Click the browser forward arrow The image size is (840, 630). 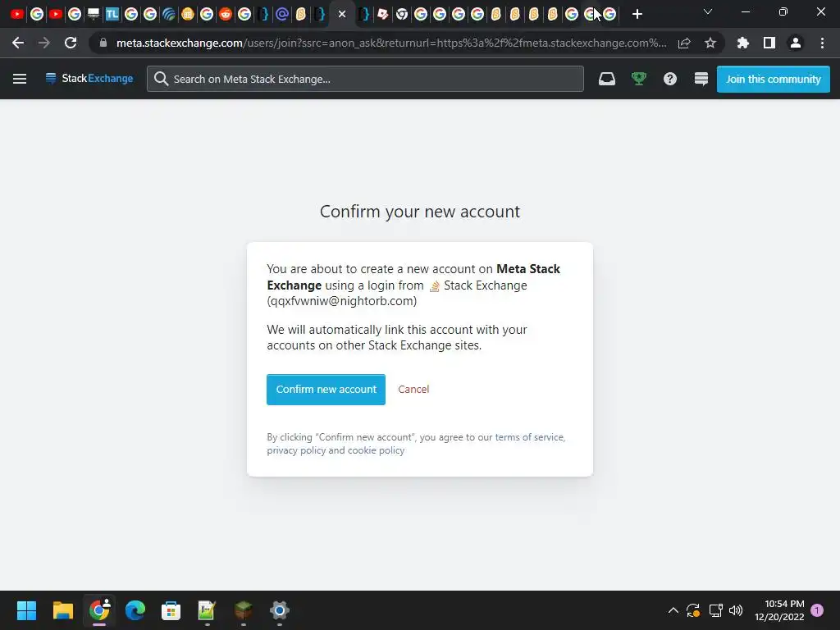44,43
